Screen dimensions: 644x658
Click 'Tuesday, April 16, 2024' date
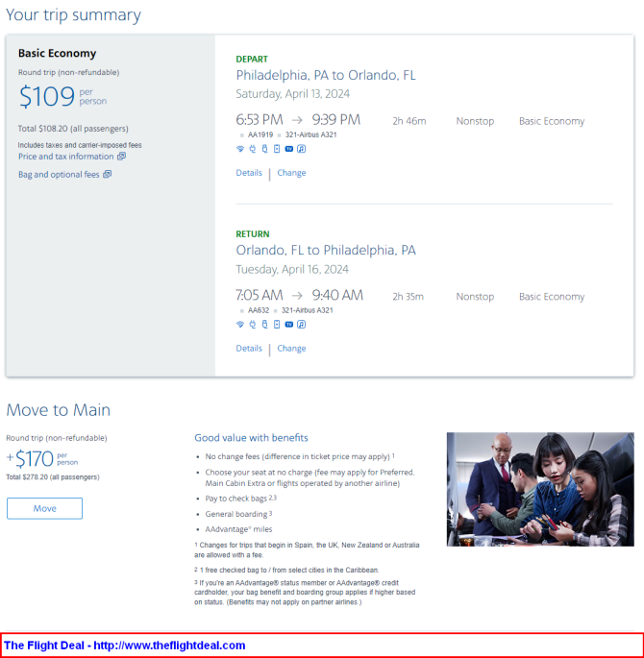pyautogui.click(x=292, y=269)
